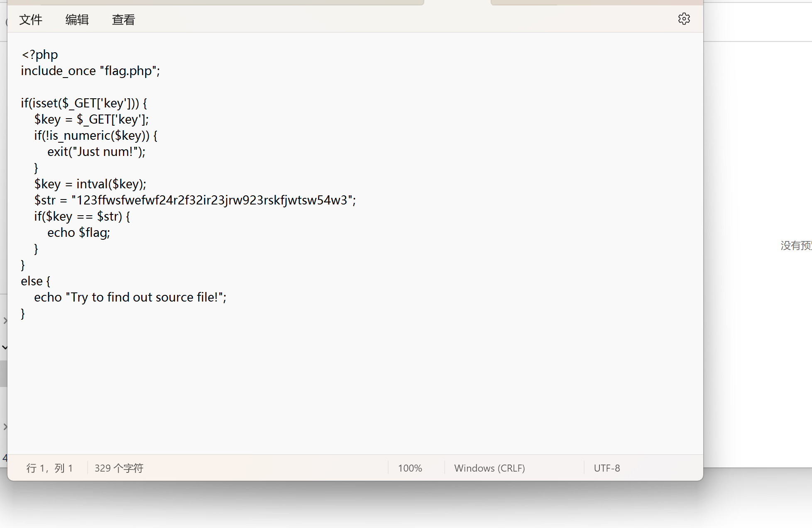Click the UTF-8 encoding indicator
Viewport: 812px width, 528px height.
[607, 468]
